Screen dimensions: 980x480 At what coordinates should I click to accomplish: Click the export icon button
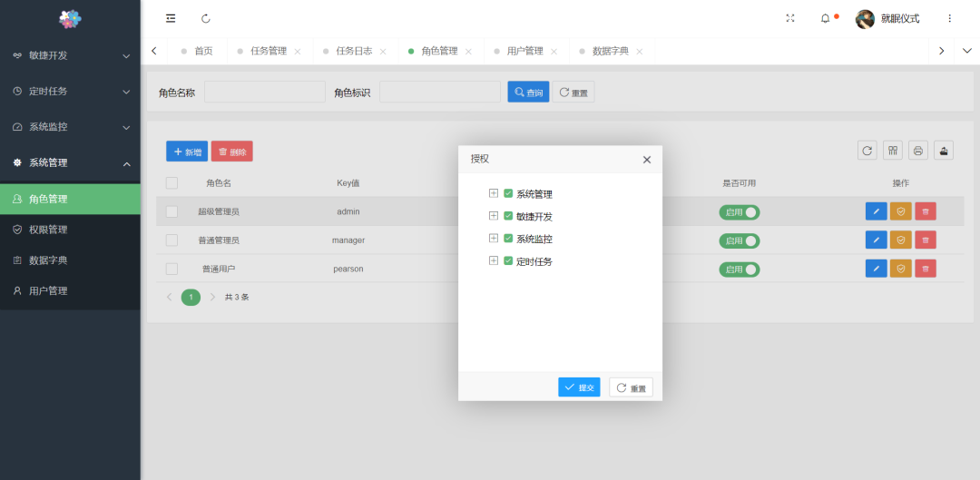[x=944, y=150]
